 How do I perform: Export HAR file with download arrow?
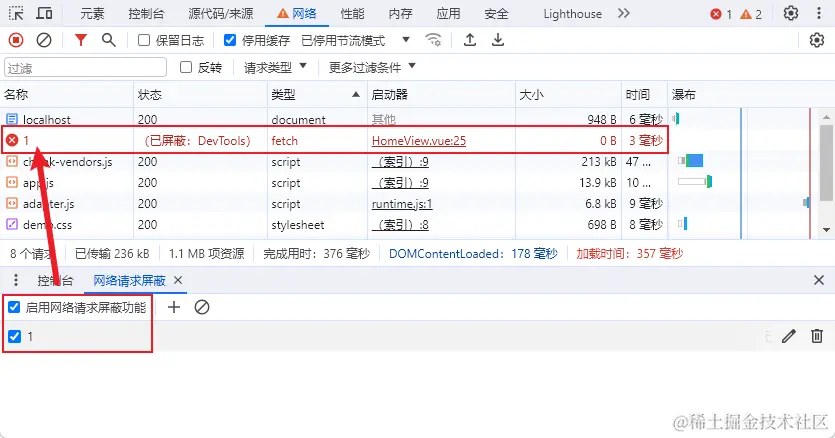pyautogui.click(x=498, y=40)
